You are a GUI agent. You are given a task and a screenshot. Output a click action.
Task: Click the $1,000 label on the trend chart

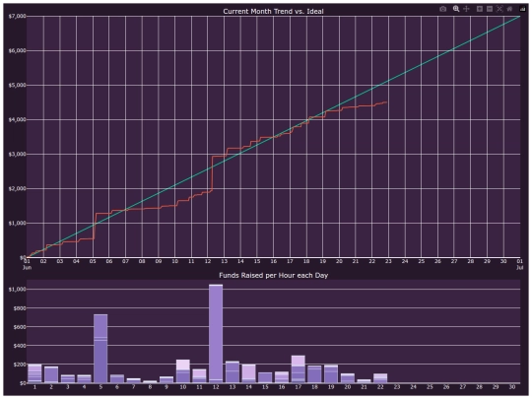pos(17,224)
